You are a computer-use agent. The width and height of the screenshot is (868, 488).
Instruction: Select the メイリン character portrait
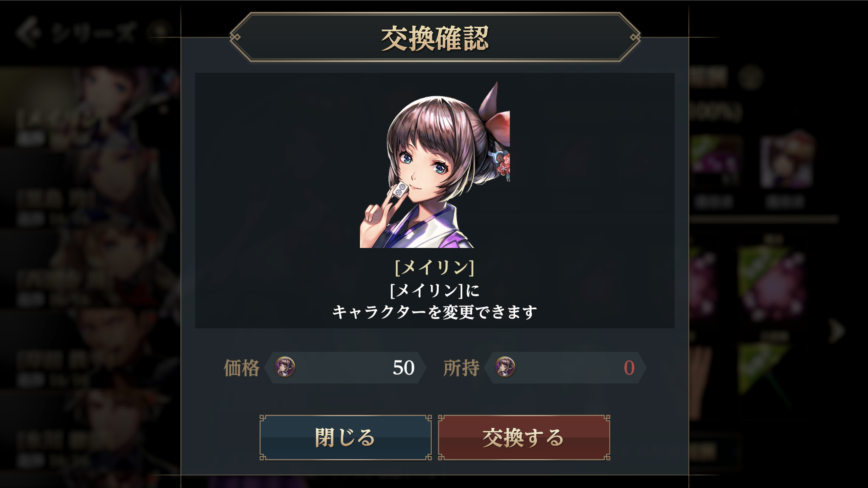[x=435, y=165]
